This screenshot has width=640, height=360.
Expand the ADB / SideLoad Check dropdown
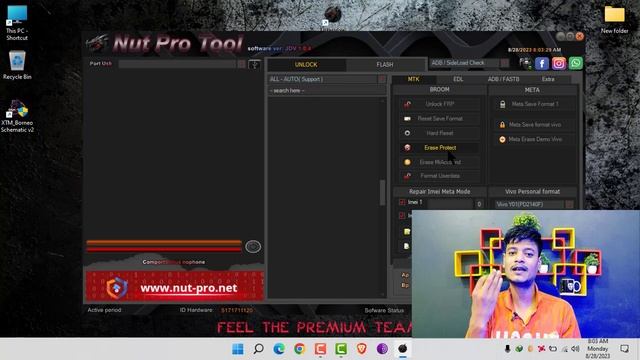click(505, 63)
